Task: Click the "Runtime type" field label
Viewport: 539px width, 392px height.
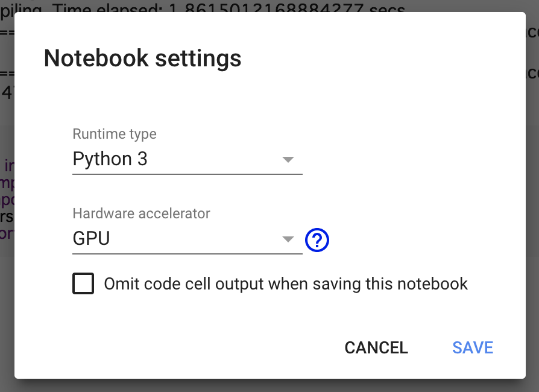Action: coord(115,134)
